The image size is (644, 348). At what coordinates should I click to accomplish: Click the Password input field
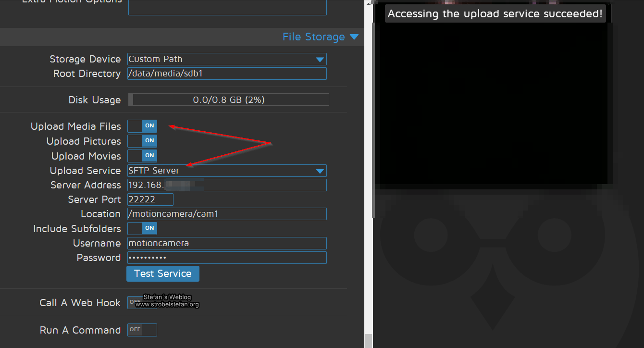[227, 258]
